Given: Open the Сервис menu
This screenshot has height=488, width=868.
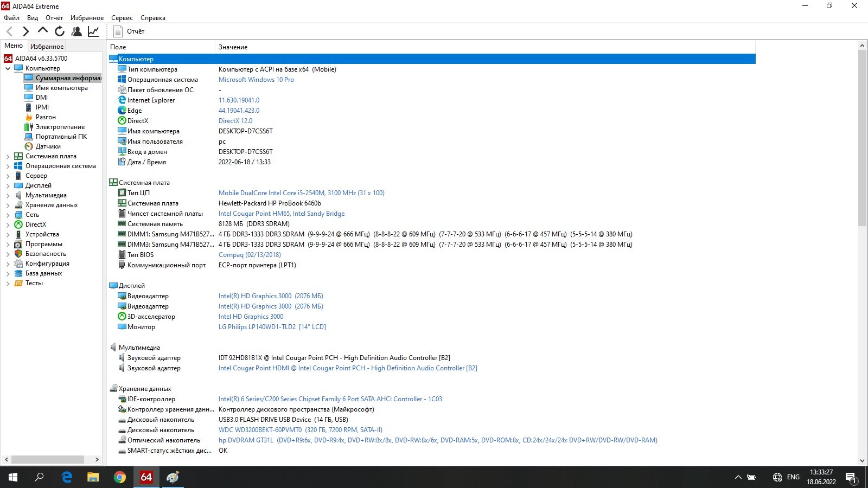Looking at the screenshot, I should pos(122,18).
